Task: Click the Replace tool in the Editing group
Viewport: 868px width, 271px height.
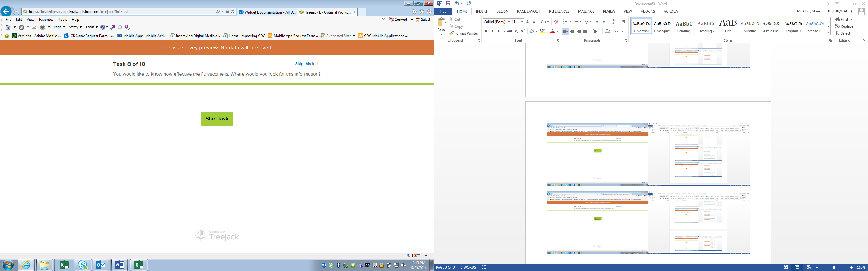Action: pos(844,26)
